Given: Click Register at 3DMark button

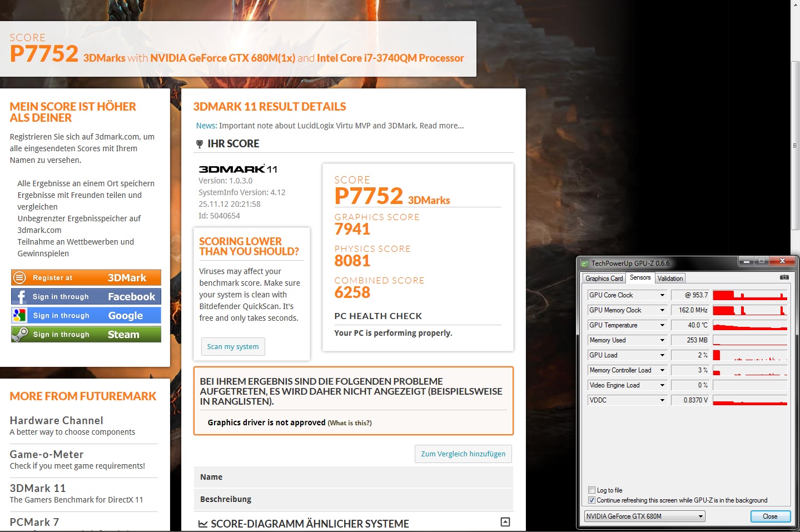Looking at the screenshot, I should pos(86,277).
